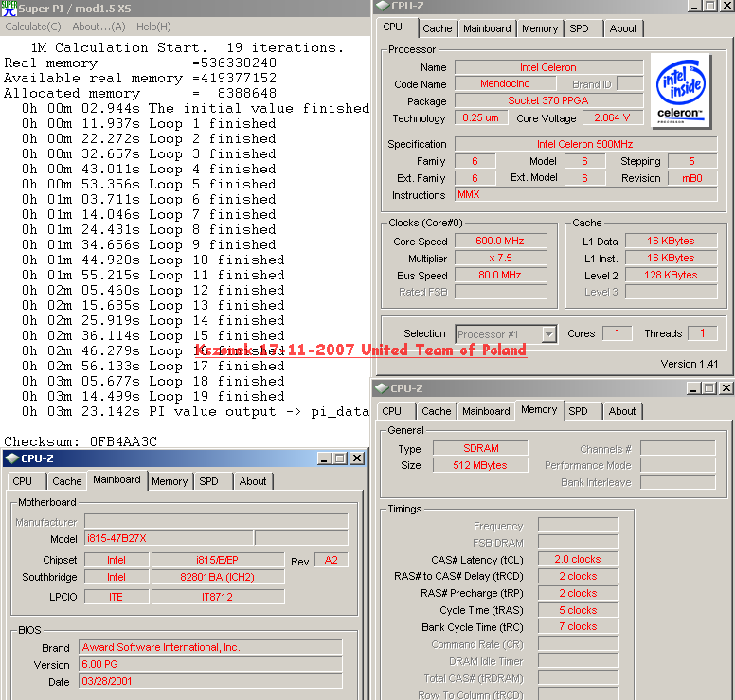Click the Super PI app icon in title bar
This screenshot has height=700, width=735.
tap(9, 9)
